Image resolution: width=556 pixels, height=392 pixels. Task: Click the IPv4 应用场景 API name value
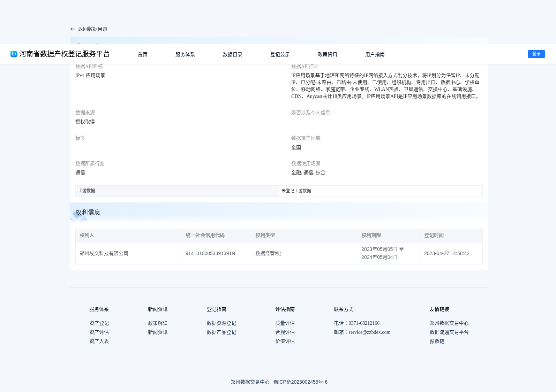[x=90, y=76]
